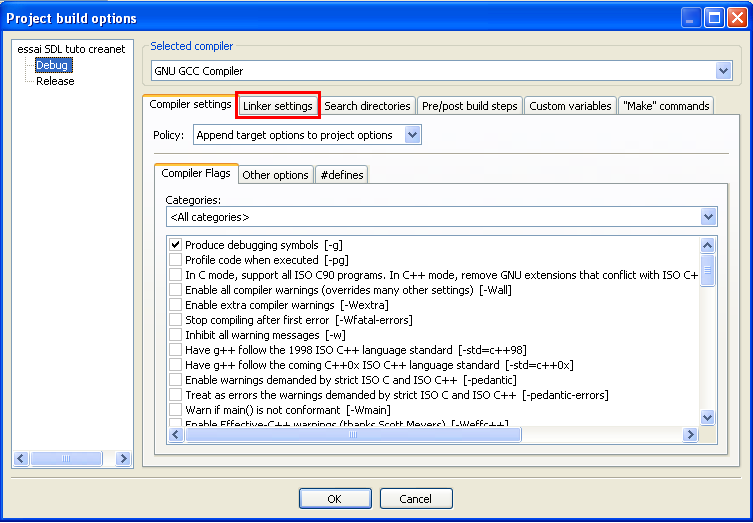
Task: Toggle Inhibit all warning messages [-w]
Action: [x=175, y=335]
